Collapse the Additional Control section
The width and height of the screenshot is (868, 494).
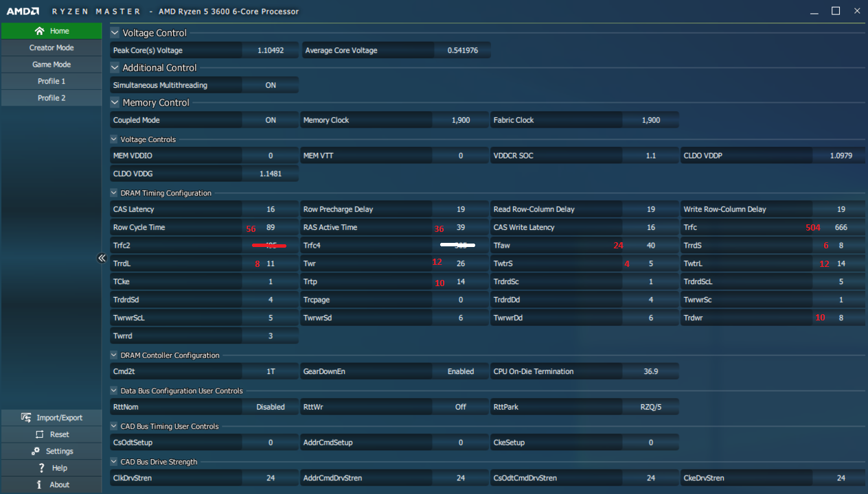tap(115, 68)
